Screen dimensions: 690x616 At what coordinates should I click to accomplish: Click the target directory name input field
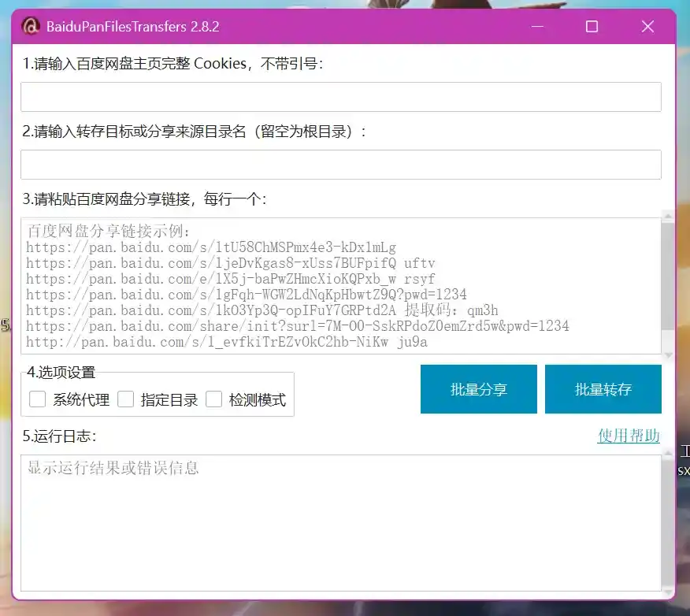point(340,165)
